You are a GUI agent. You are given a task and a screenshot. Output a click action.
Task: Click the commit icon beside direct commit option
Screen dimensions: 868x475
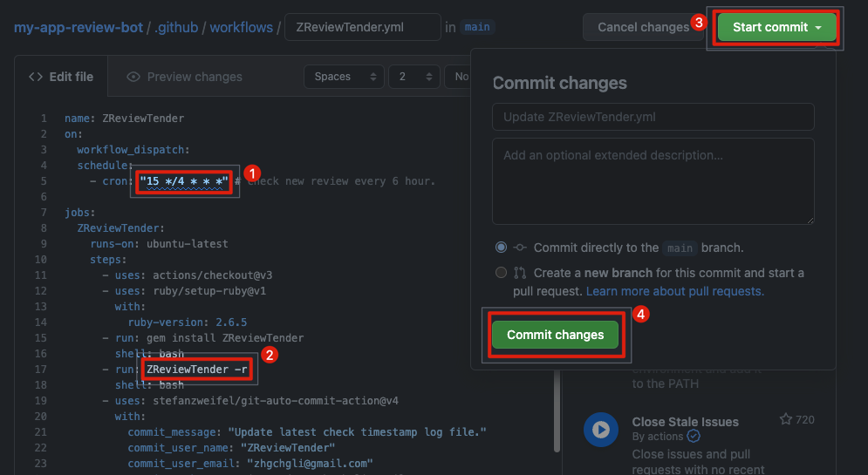(519, 248)
